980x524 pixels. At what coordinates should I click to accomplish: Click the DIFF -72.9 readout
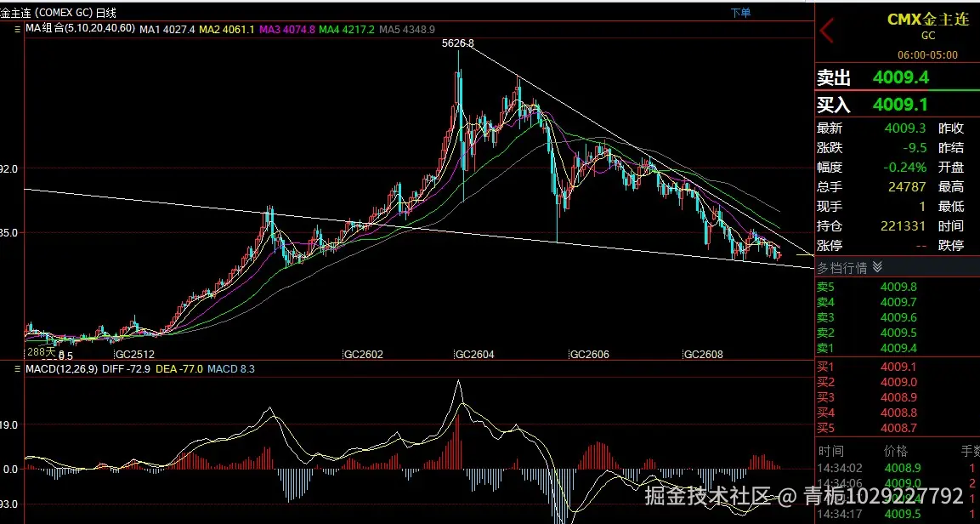(x=127, y=369)
